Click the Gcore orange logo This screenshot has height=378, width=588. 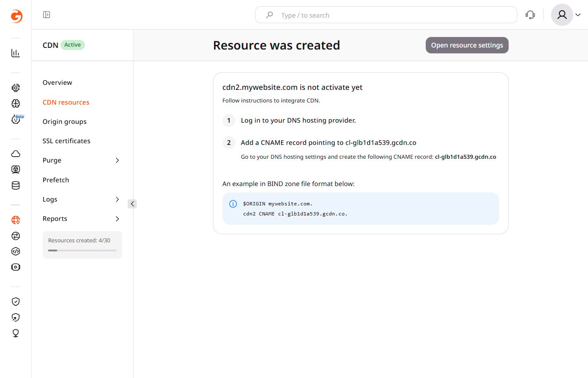tap(16, 16)
